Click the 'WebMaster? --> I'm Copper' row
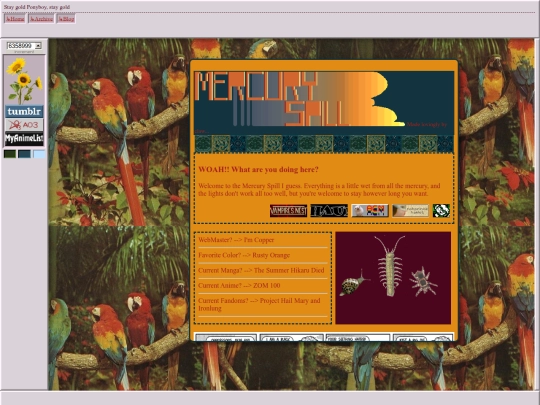This screenshot has height=405, width=540. pos(262,240)
